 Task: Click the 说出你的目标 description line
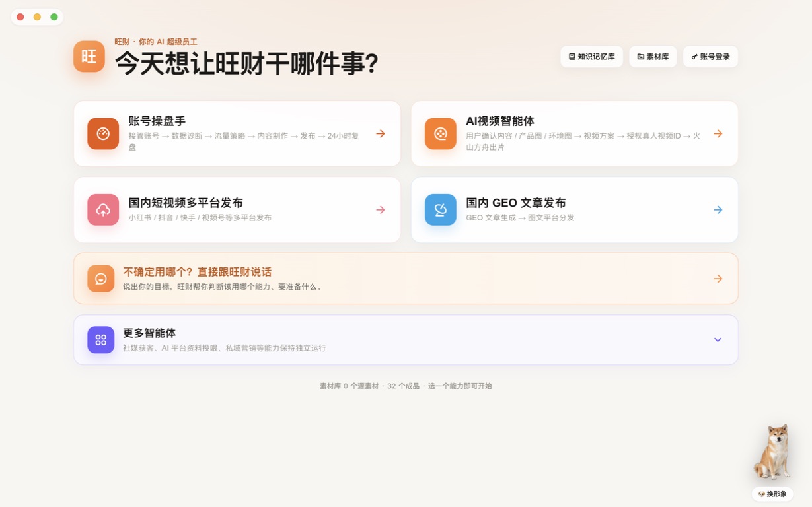223,287
